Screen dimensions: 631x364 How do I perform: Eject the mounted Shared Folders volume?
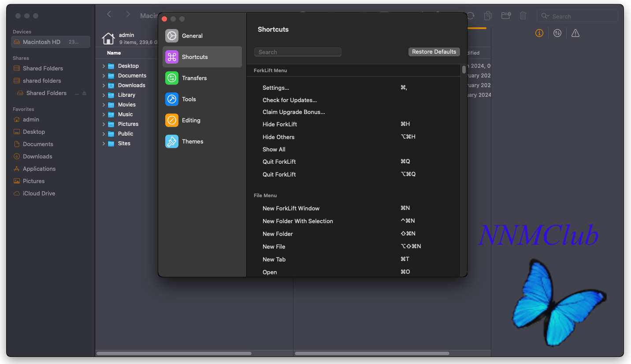[85, 93]
